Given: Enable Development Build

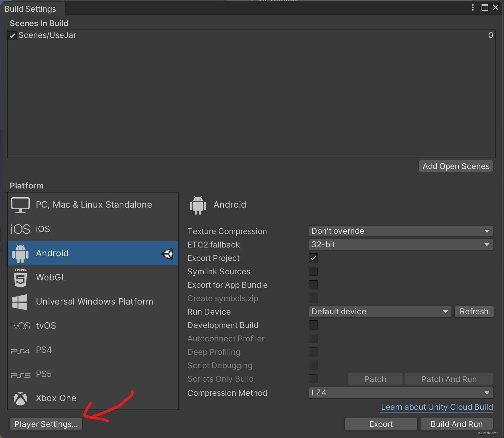Looking at the screenshot, I should (x=313, y=325).
